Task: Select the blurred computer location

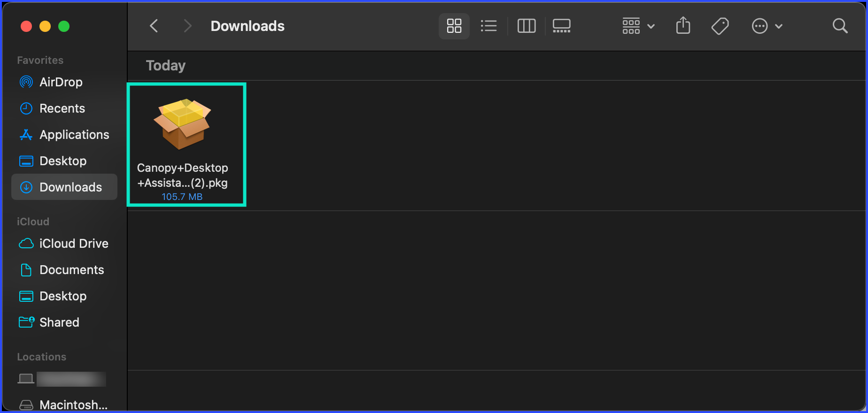Action: 64,379
